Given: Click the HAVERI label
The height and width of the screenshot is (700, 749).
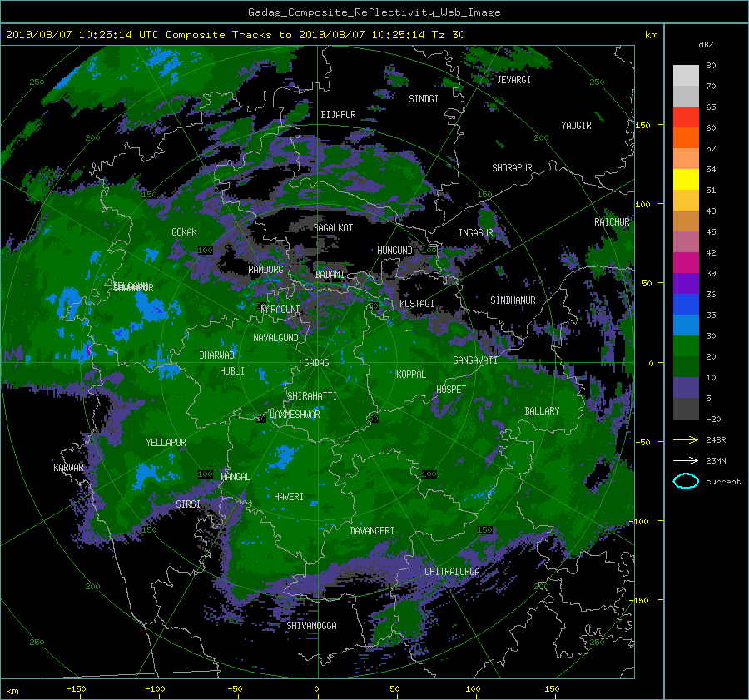Looking at the screenshot, I should point(289,497).
